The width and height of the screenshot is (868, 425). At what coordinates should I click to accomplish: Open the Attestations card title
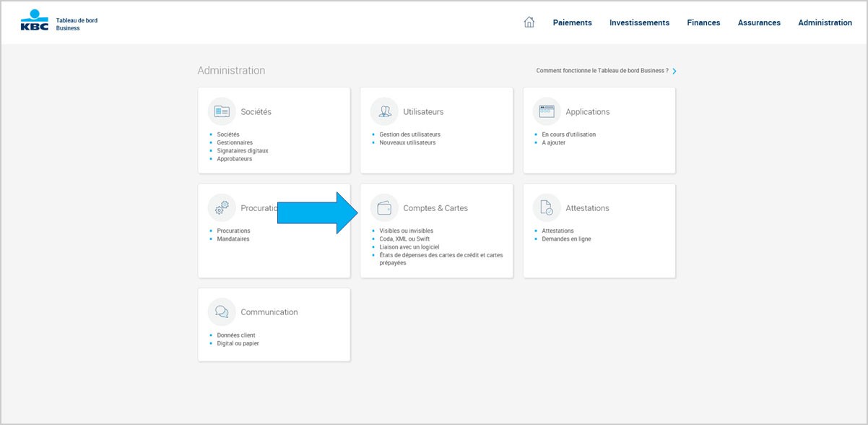pos(587,208)
